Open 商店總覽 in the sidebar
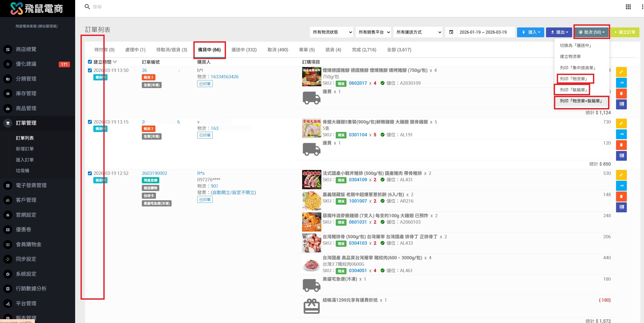This screenshot has width=644, height=323. [26, 49]
